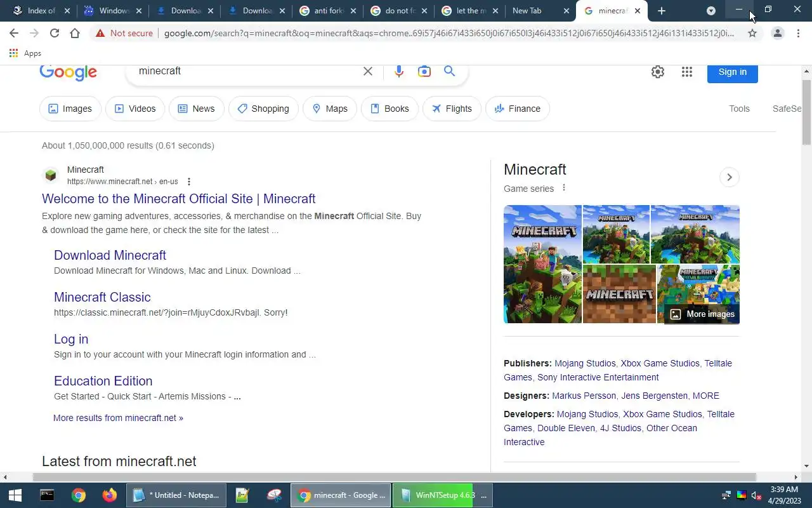Open the Jens Bergensten designer link
The width and height of the screenshot is (812, 508).
(x=654, y=396)
